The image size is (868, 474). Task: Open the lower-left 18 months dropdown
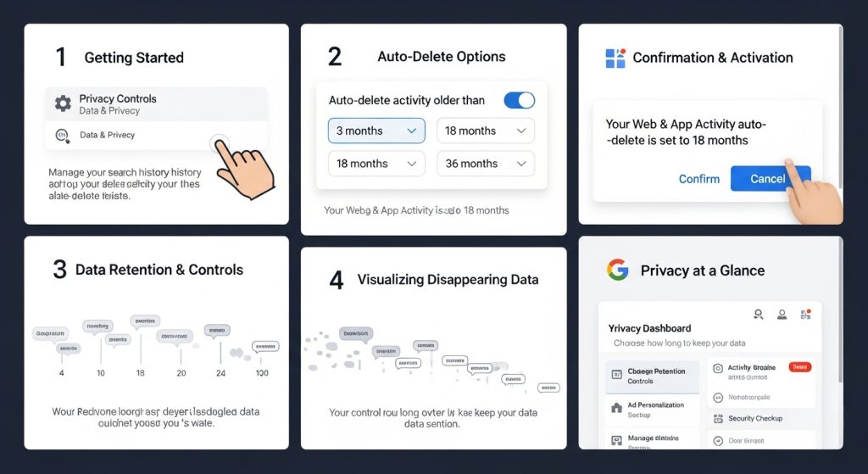376,164
